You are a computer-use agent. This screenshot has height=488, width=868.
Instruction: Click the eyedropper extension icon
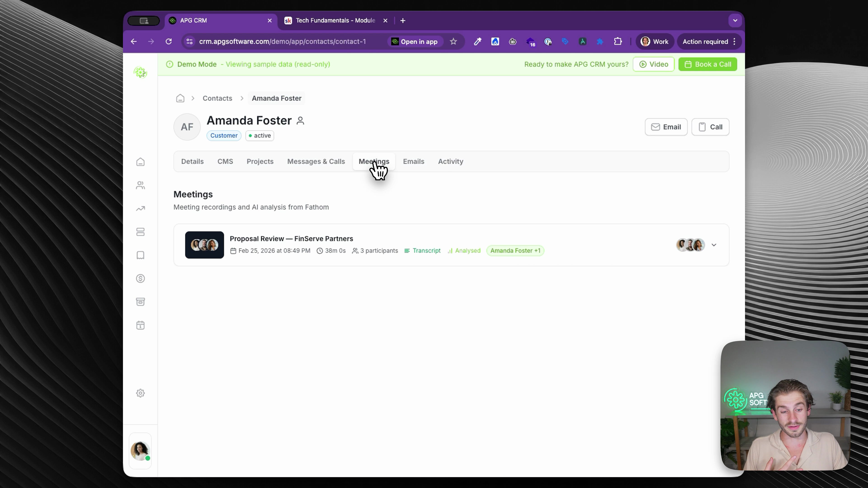477,41
